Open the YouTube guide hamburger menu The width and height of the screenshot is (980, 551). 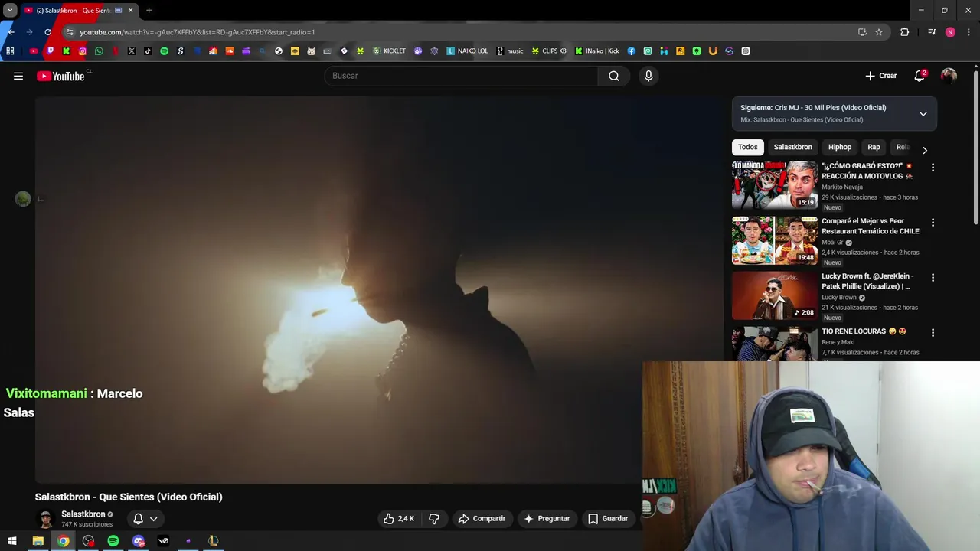point(18,76)
